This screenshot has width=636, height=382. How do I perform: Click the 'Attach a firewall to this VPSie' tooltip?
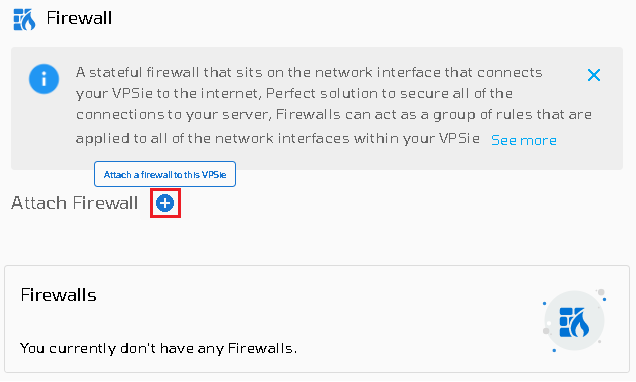click(165, 174)
